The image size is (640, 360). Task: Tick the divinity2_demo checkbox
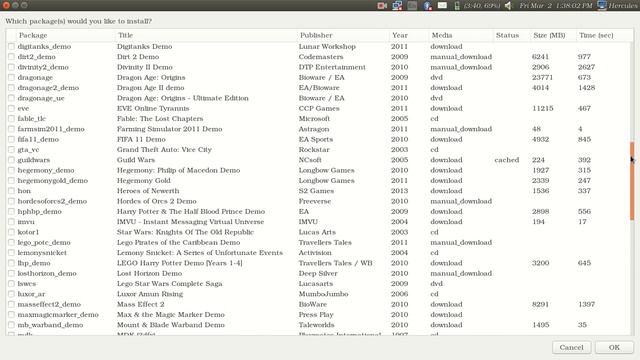point(11,67)
